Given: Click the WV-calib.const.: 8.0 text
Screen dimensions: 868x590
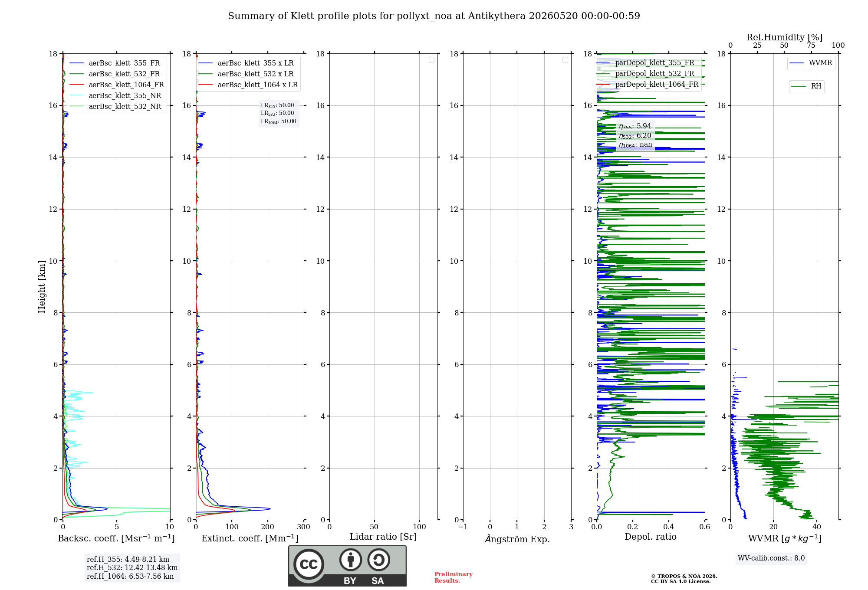Looking at the screenshot, I should [771, 558].
